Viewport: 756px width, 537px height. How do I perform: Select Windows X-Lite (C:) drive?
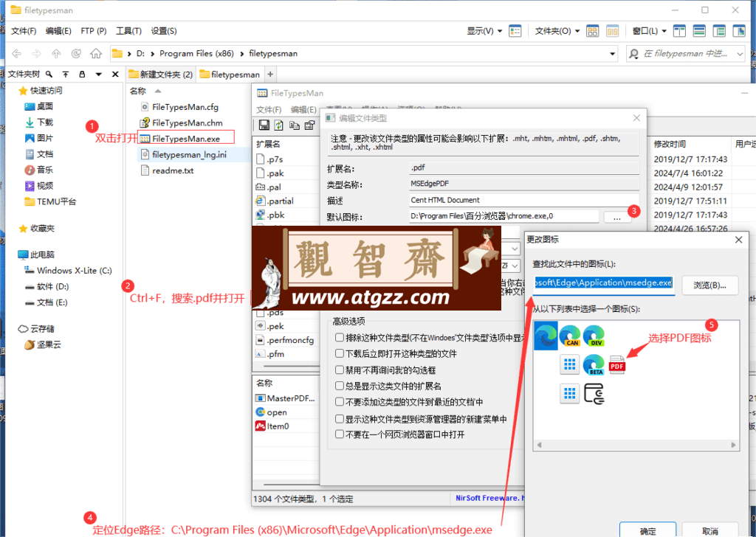point(75,271)
